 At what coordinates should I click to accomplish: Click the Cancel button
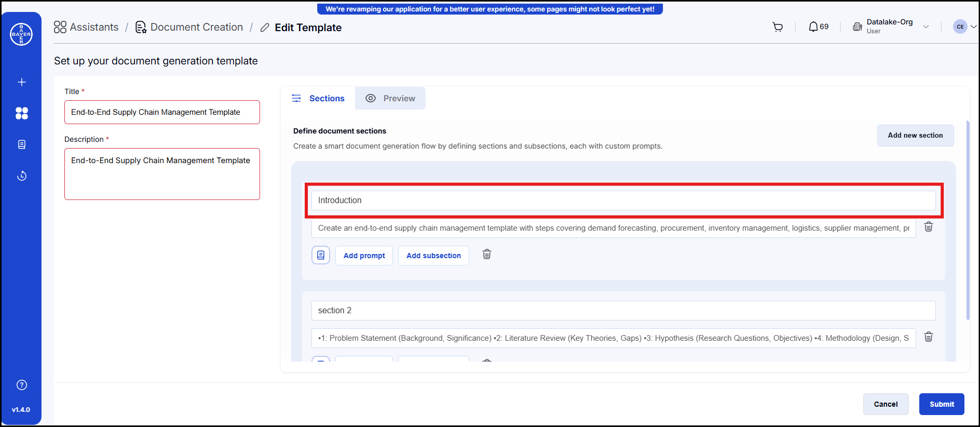click(x=886, y=404)
